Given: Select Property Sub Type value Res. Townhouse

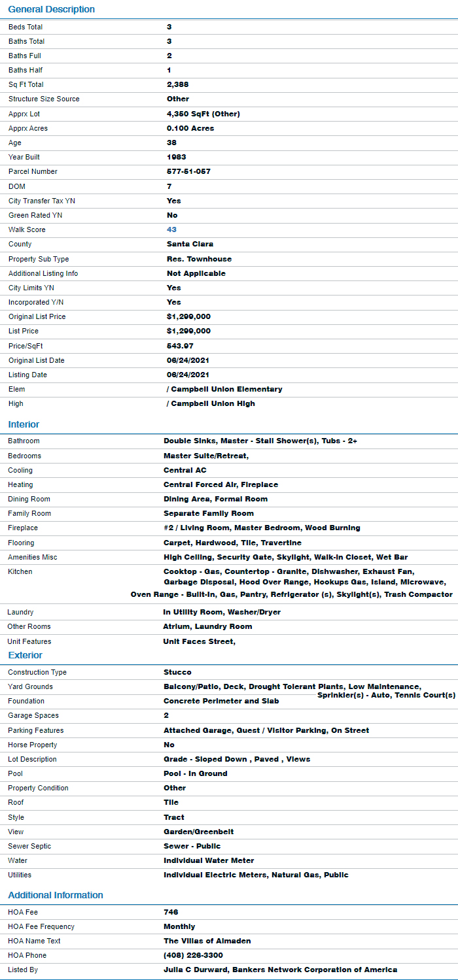Looking at the screenshot, I should (199, 259).
